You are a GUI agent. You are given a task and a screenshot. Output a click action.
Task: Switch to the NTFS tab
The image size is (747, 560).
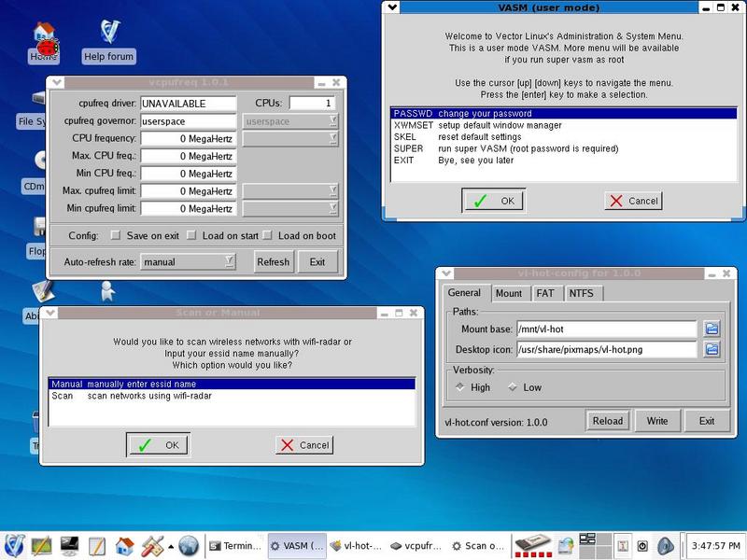(x=581, y=293)
